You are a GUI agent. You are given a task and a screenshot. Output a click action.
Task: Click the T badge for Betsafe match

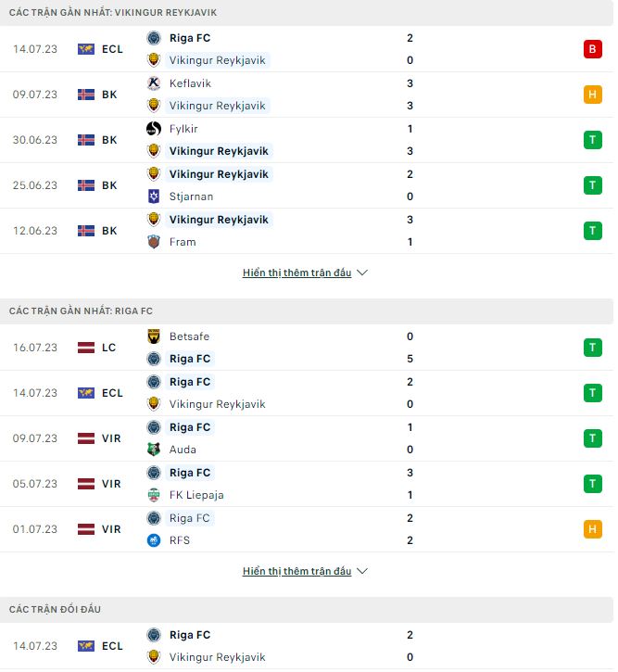point(593,348)
